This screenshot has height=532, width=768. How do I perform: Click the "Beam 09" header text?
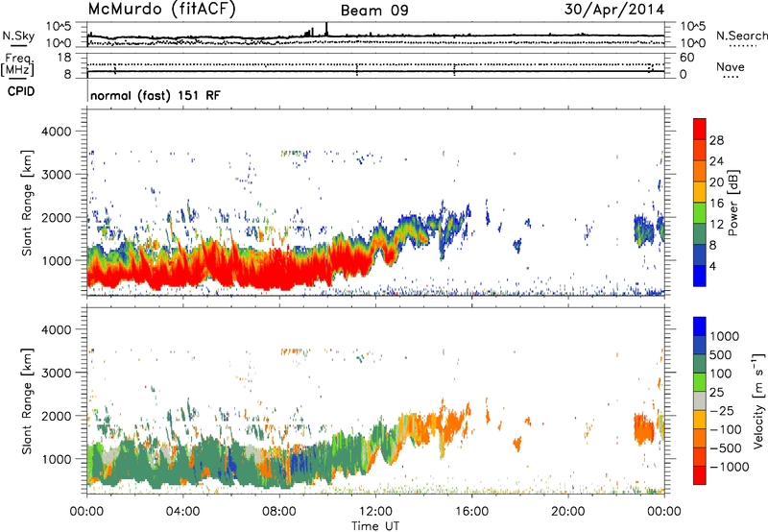pos(374,11)
